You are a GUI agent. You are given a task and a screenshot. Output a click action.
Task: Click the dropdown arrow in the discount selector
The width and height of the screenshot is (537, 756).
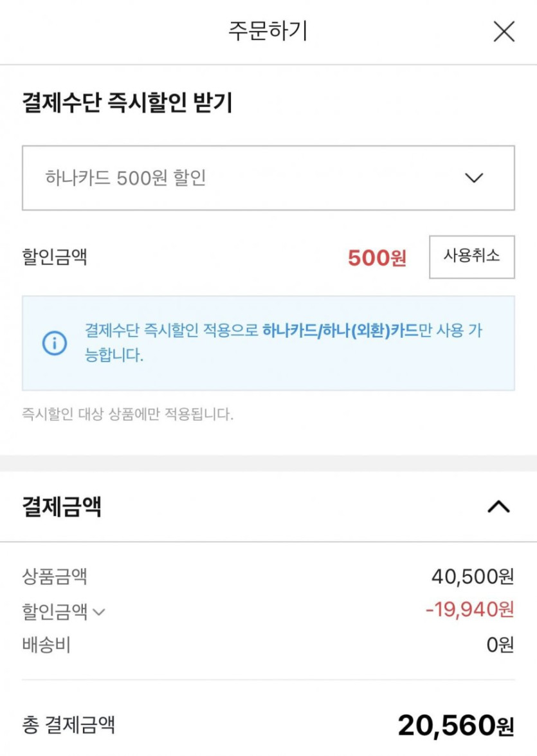[474, 178]
